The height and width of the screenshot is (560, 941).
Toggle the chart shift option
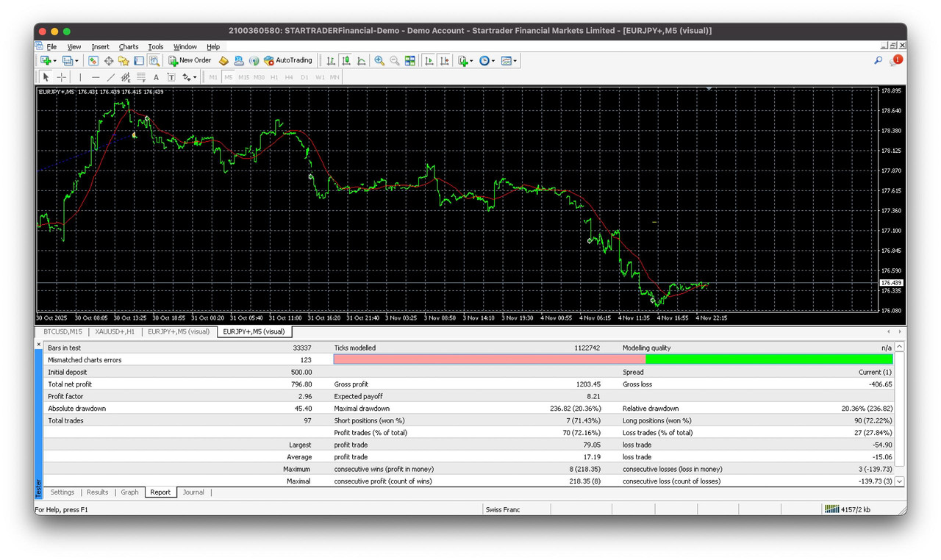click(x=445, y=60)
